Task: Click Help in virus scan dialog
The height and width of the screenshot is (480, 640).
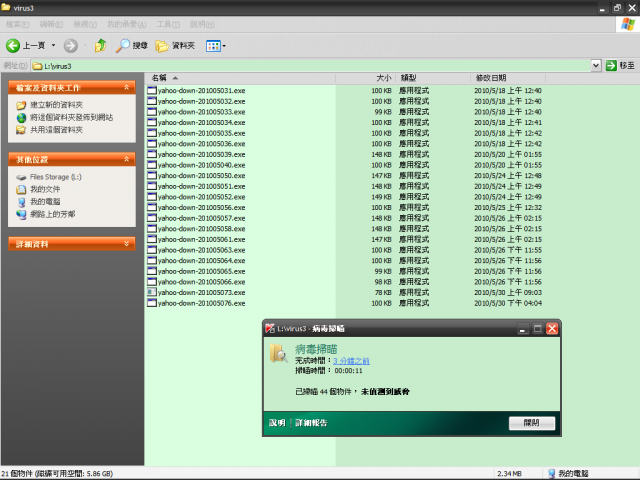Action: point(277,423)
